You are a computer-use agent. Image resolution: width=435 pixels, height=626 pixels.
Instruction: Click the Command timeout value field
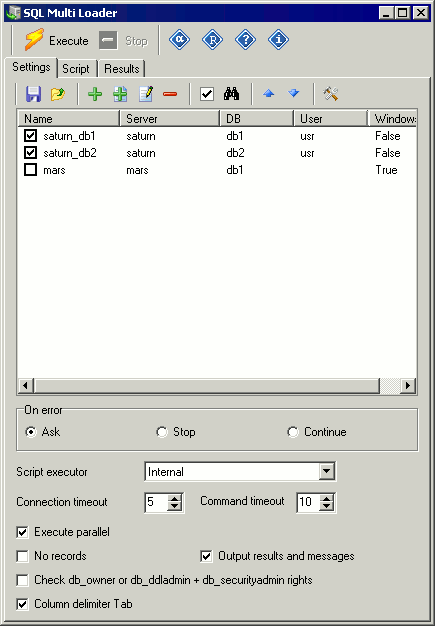(308, 502)
